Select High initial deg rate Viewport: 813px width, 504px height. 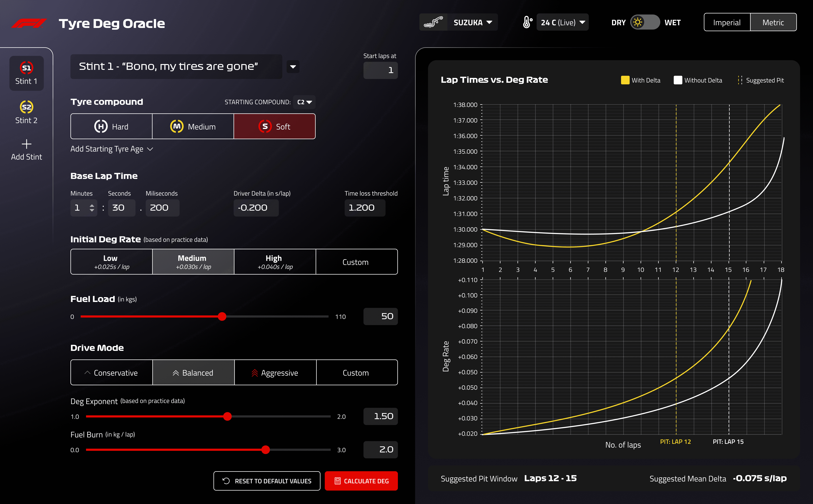[x=275, y=262]
